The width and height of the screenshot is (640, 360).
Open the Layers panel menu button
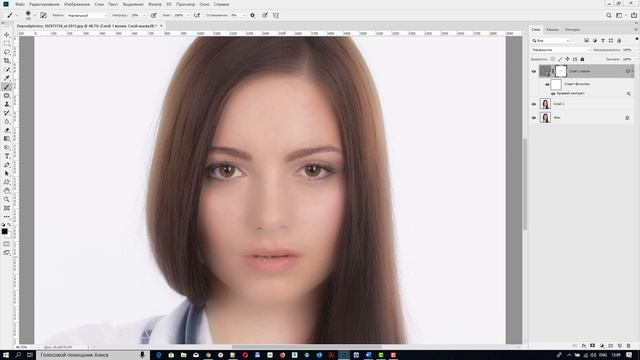(636, 30)
